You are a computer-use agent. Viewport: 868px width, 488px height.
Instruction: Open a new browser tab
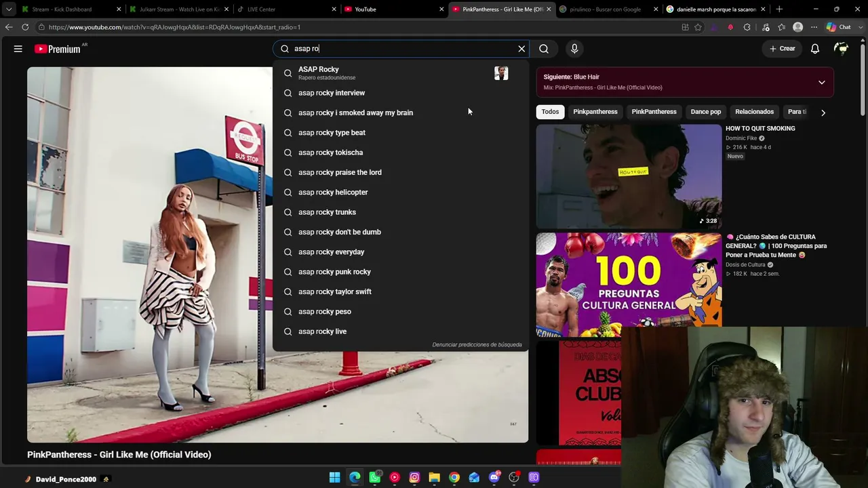779,9
